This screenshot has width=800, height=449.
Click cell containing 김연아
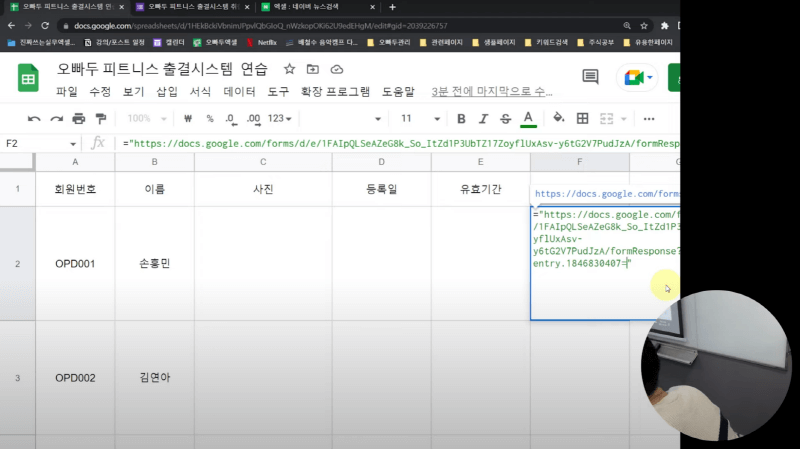click(x=155, y=378)
